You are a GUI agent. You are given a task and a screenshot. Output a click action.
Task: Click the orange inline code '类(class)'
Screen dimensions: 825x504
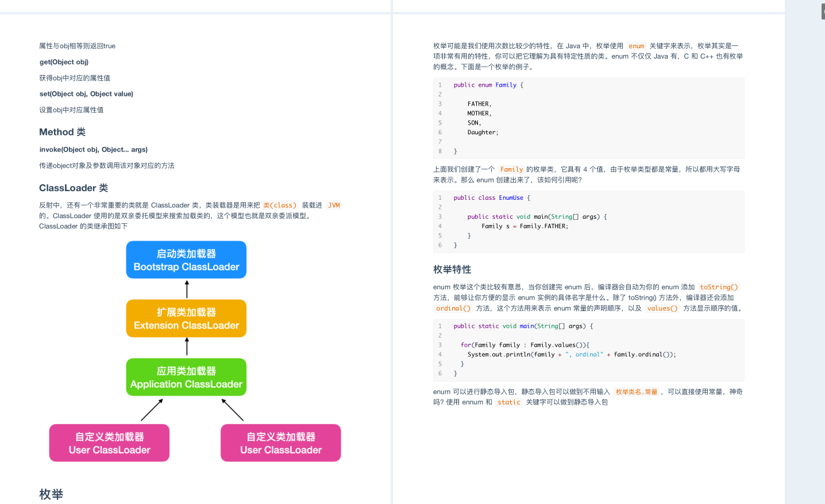click(x=280, y=205)
